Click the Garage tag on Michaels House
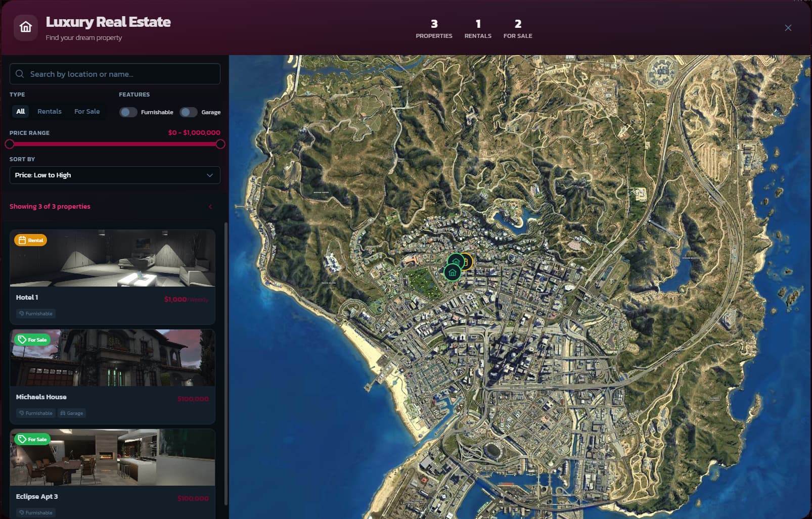Image resolution: width=812 pixels, height=519 pixels. point(72,413)
